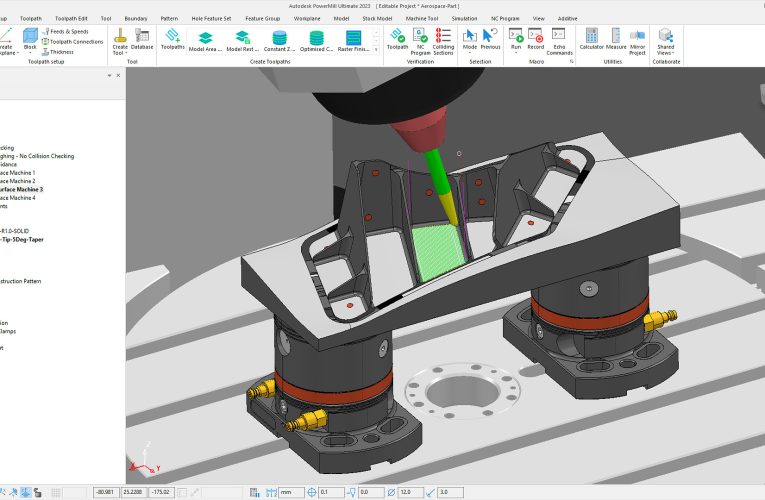The image size is (765, 500).
Task: Switch to the Boundary tab
Action: (x=136, y=19)
